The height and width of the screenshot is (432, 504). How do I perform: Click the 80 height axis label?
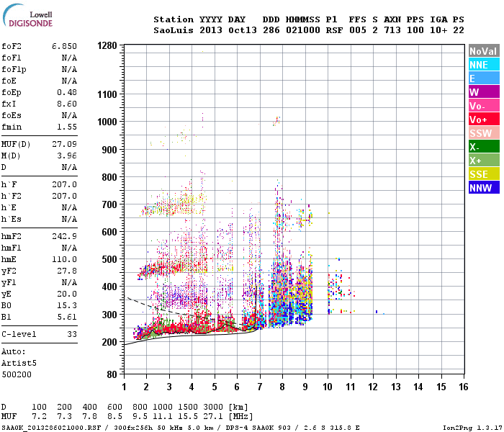(x=112, y=375)
